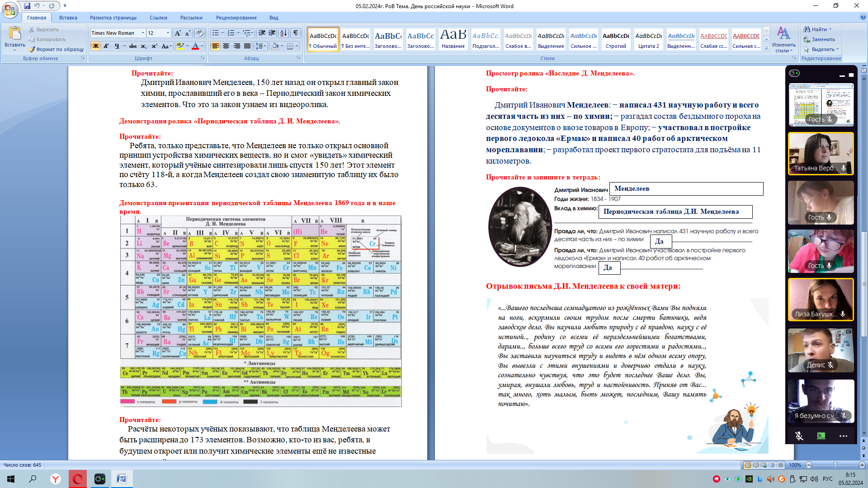Apply red font color
Screen dimensions: 868x488
195,46
